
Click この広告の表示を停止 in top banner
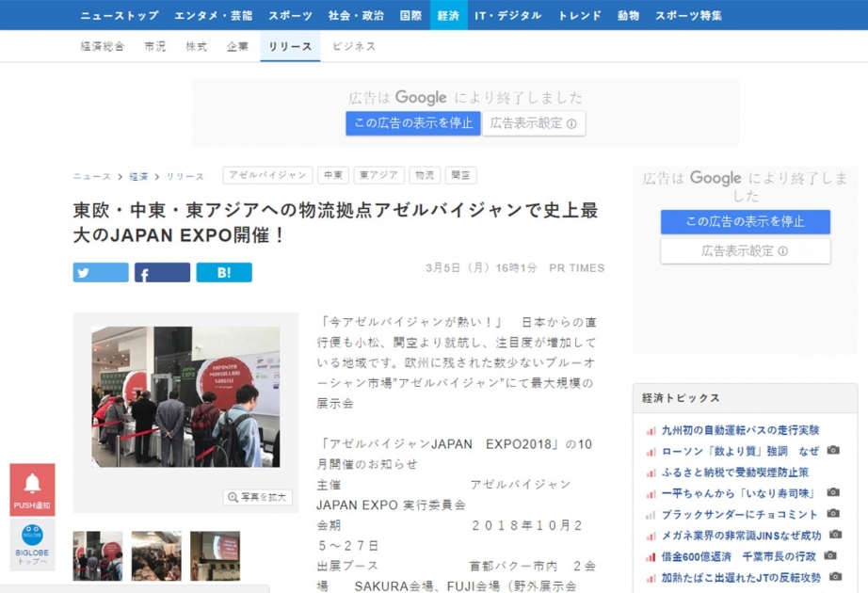coord(413,123)
